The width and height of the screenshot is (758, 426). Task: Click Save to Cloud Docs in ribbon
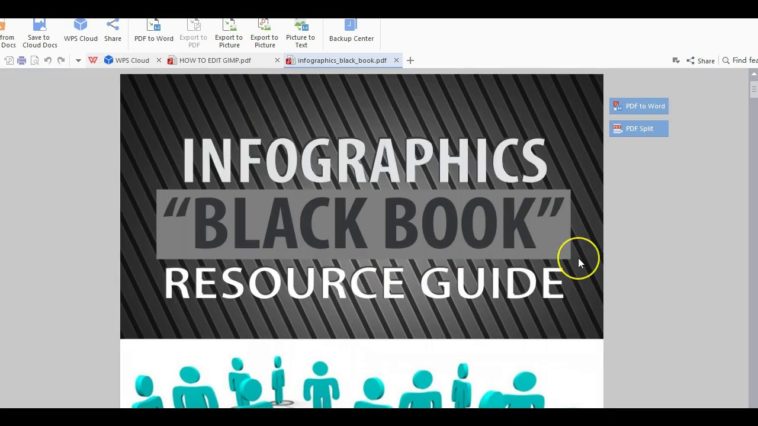[39, 31]
